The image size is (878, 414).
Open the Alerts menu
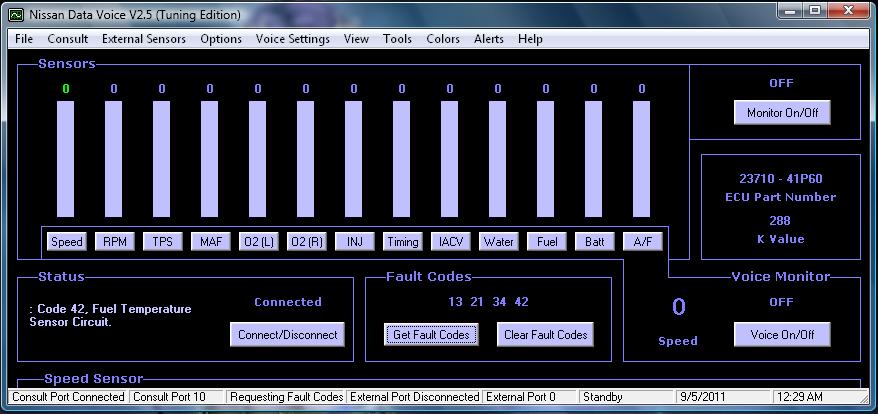pyautogui.click(x=489, y=39)
